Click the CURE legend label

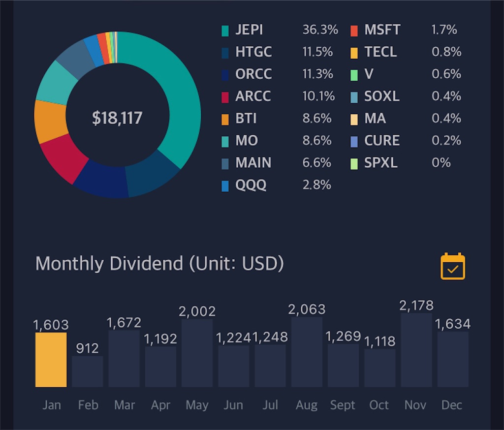[x=382, y=140]
